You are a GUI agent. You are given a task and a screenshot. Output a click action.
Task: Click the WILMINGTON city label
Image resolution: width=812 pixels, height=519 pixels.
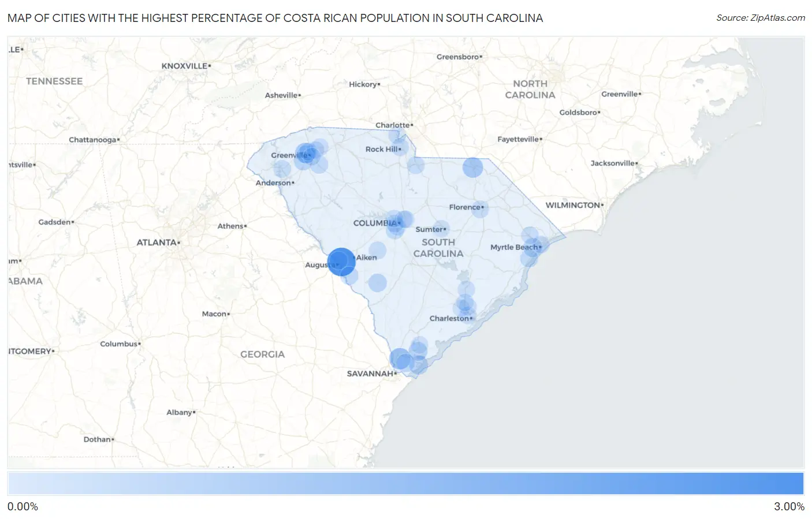573,205
